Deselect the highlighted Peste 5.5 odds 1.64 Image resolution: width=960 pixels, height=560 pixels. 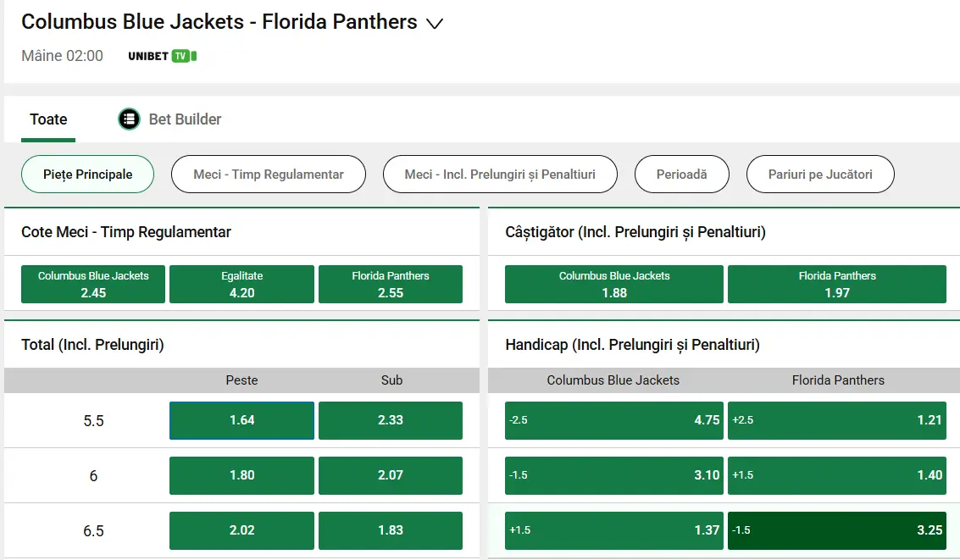(241, 420)
